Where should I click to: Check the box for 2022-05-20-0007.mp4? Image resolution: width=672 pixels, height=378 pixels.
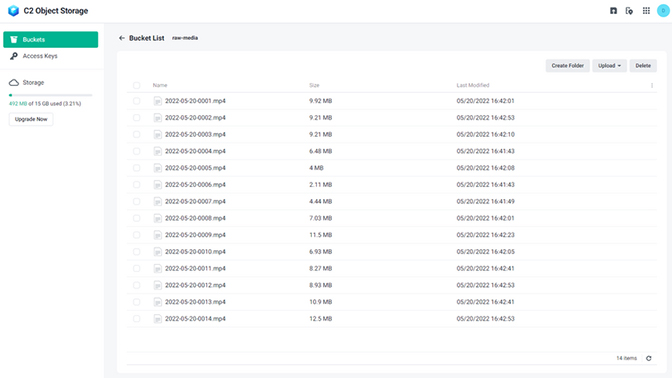coord(136,201)
